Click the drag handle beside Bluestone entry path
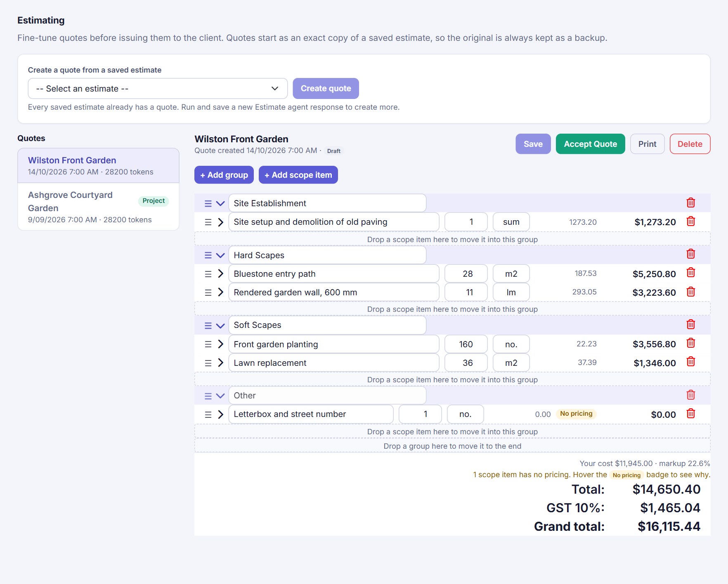 (x=208, y=274)
